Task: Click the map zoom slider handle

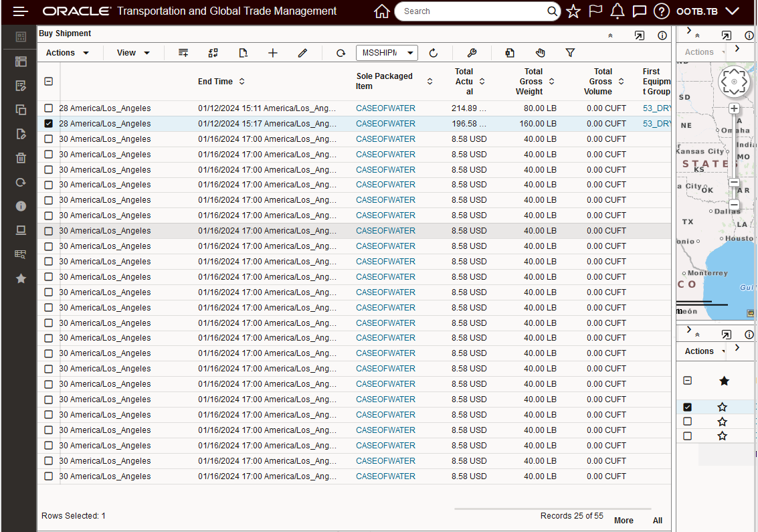Action: (x=734, y=182)
